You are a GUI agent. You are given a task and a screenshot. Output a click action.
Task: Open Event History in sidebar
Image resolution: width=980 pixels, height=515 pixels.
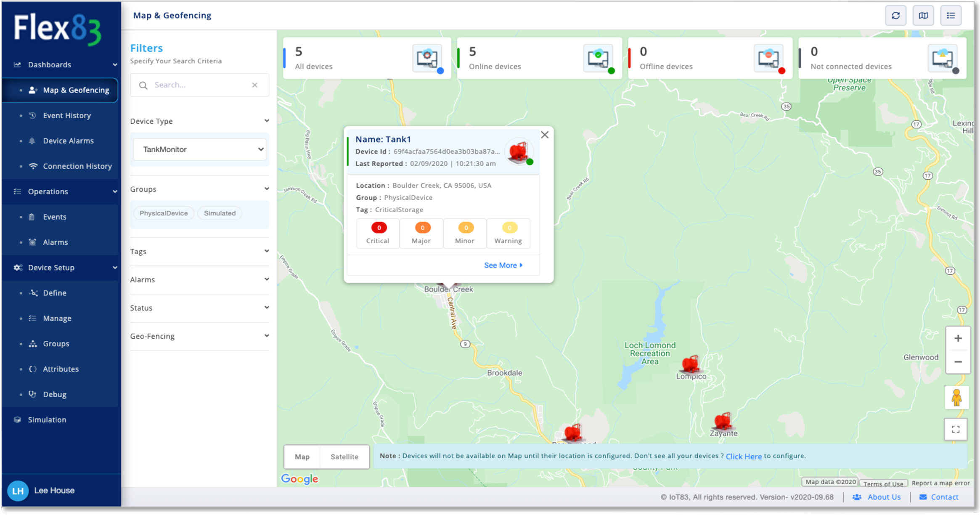click(67, 115)
